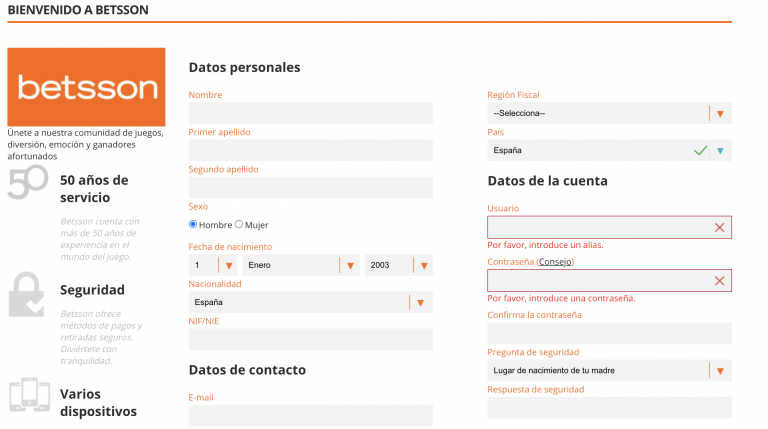Click the Confirma la contraseña field
768x429 pixels.
tap(608, 333)
